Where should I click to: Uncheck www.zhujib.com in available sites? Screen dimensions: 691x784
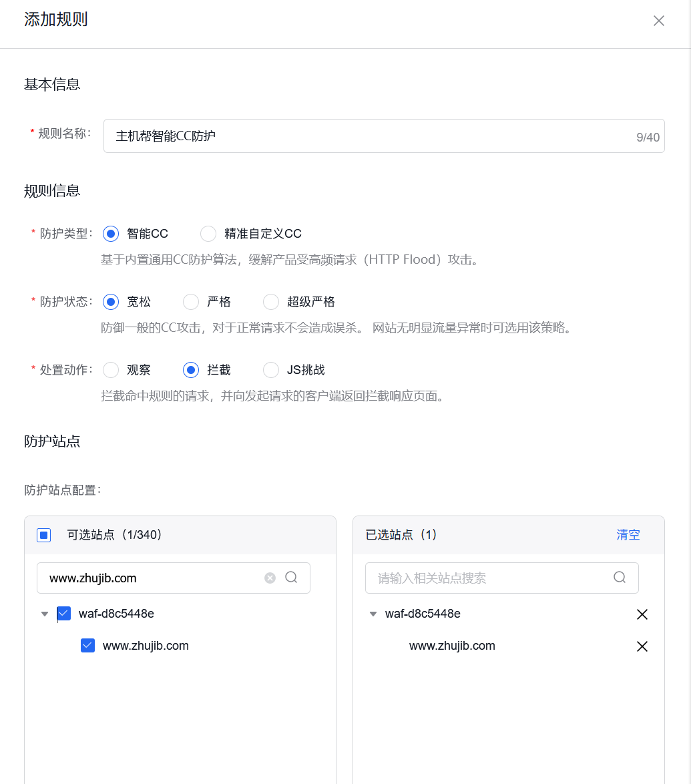click(x=88, y=646)
